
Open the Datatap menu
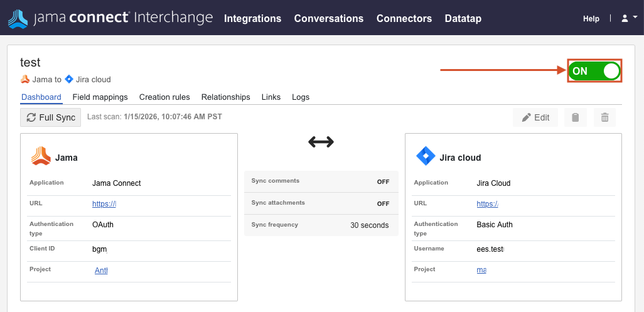click(463, 18)
